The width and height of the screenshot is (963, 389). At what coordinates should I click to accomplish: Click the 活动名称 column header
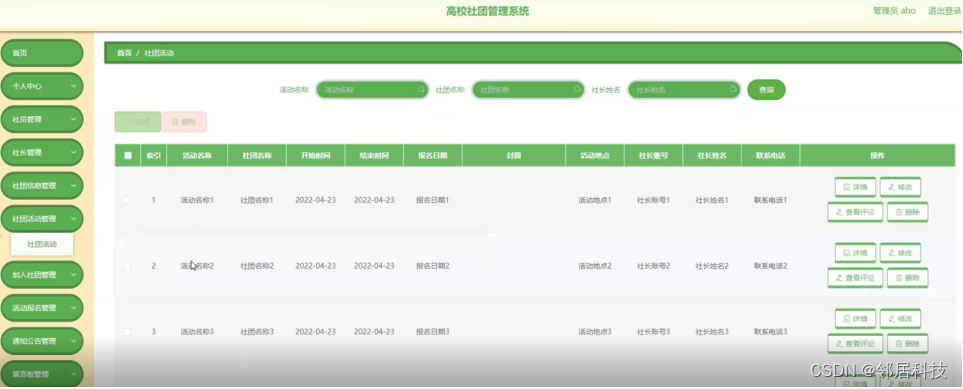coord(197,156)
